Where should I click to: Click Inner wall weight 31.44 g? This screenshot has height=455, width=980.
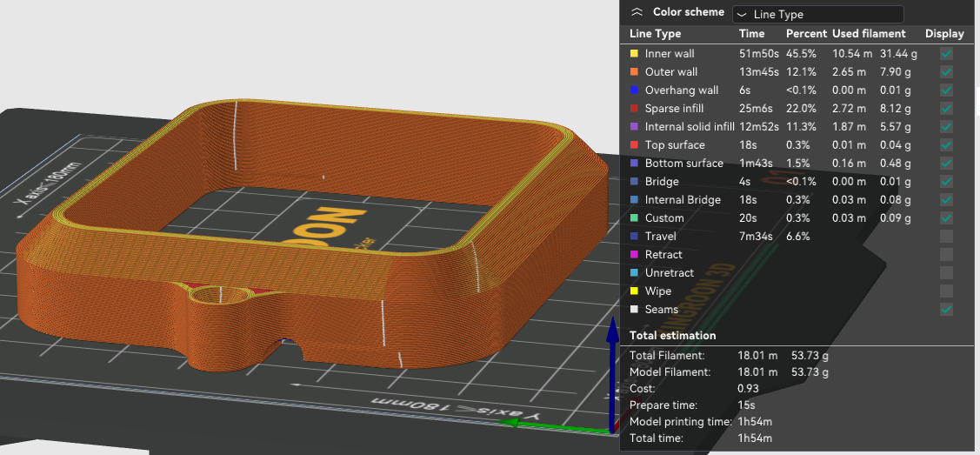coord(899,54)
